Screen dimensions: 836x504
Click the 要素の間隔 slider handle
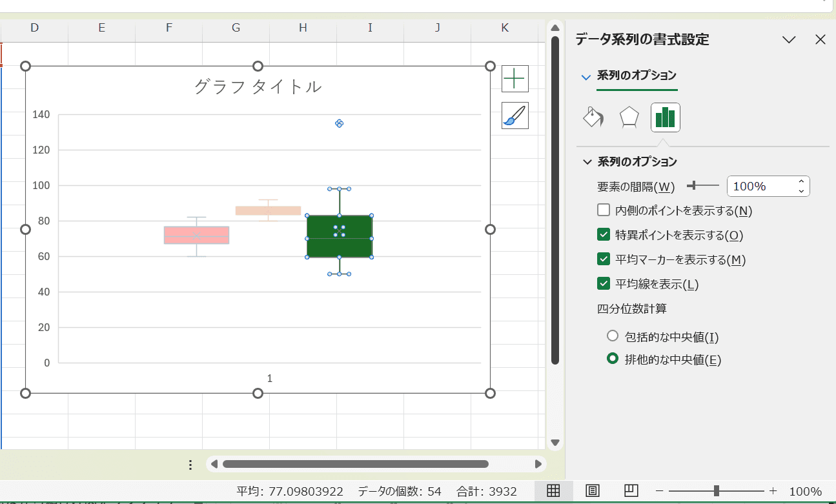tap(693, 186)
